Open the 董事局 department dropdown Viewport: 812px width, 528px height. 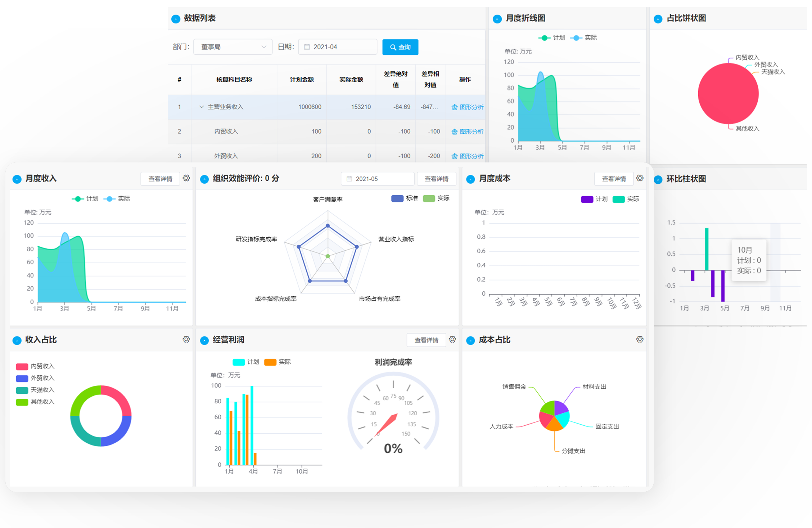[233, 47]
